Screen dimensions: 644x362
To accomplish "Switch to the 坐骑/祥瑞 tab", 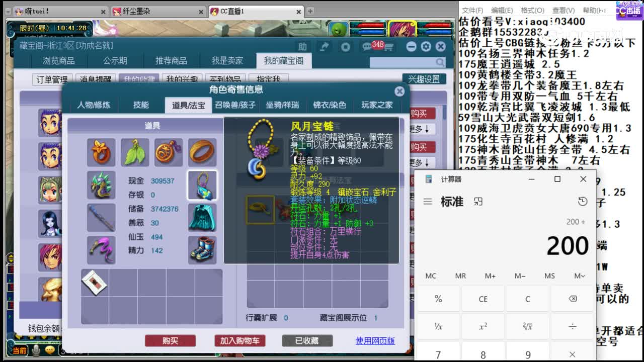I will [282, 105].
